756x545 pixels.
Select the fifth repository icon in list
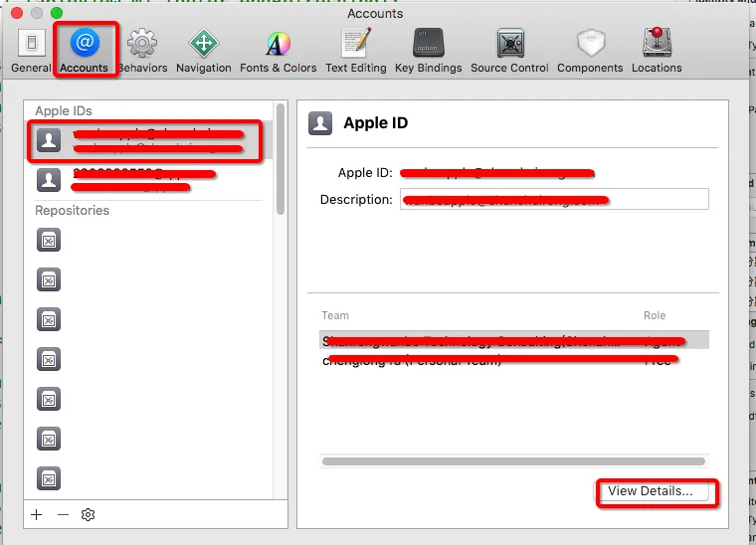pyautogui.click(x=49, y=399)
